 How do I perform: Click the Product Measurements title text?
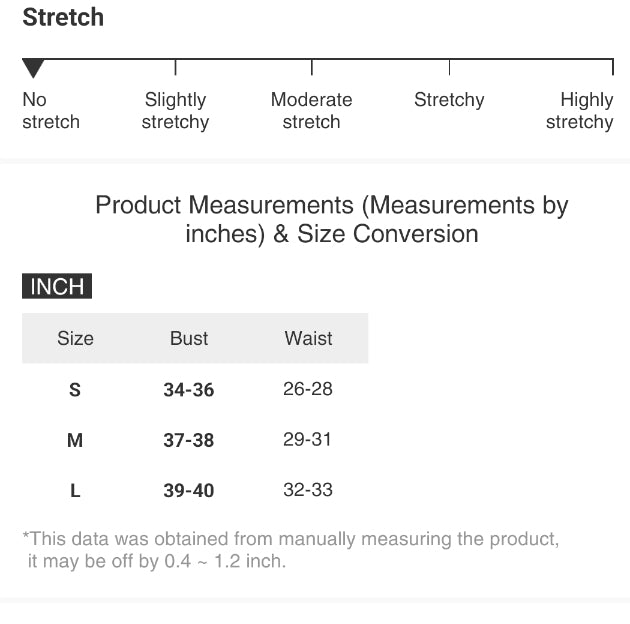click(x=332, y=219)
